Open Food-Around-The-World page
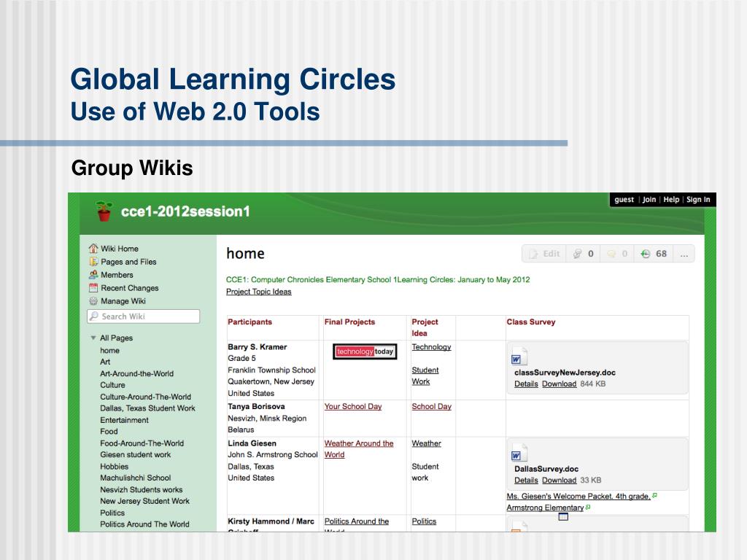Image resolution: width=747 pixels, height=560 pixels. pos(142,443)
